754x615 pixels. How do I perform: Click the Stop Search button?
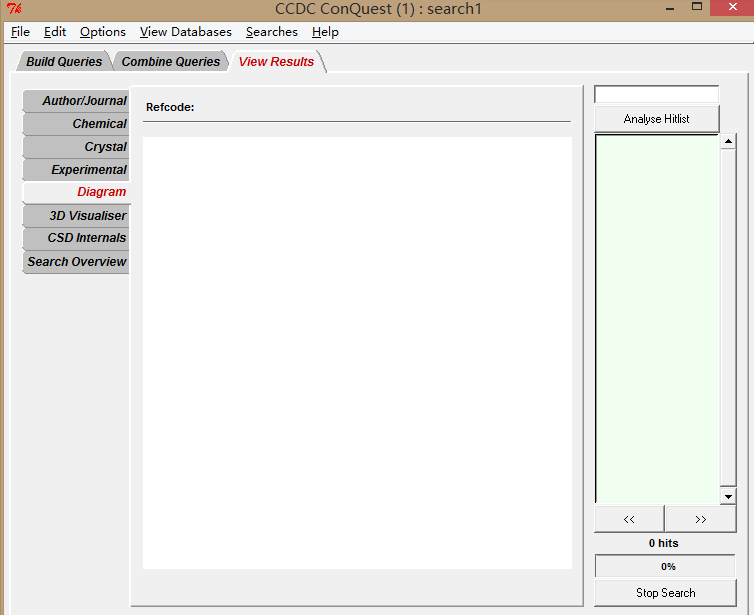(x=665, y=592)
